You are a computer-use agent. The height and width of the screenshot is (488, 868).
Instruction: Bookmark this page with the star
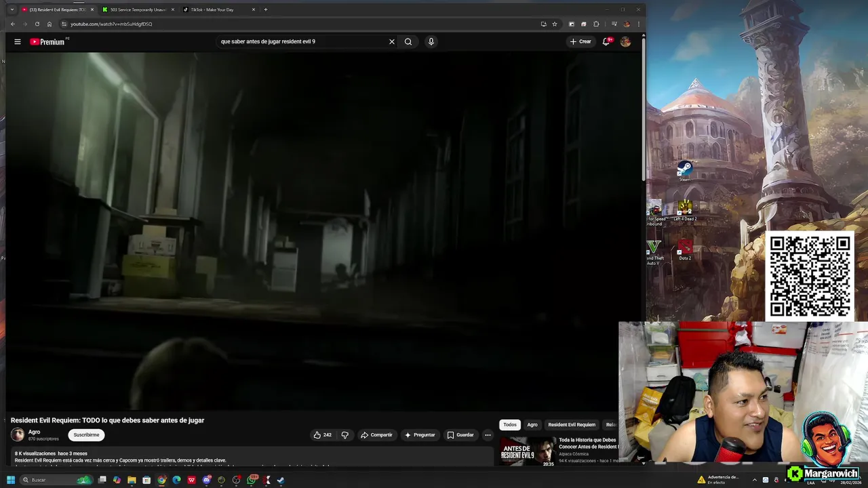pyautogui.click(x=555, y=24)
